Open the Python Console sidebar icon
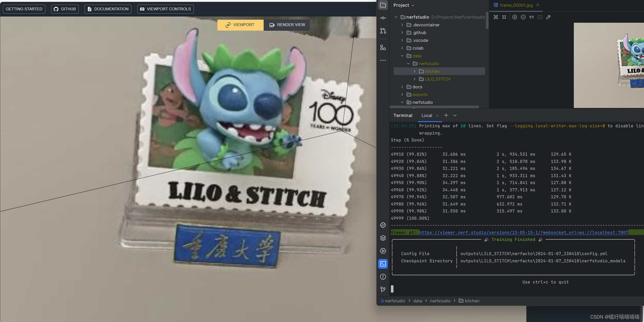The height and width of the screenshot is (322, 644). 383,225
